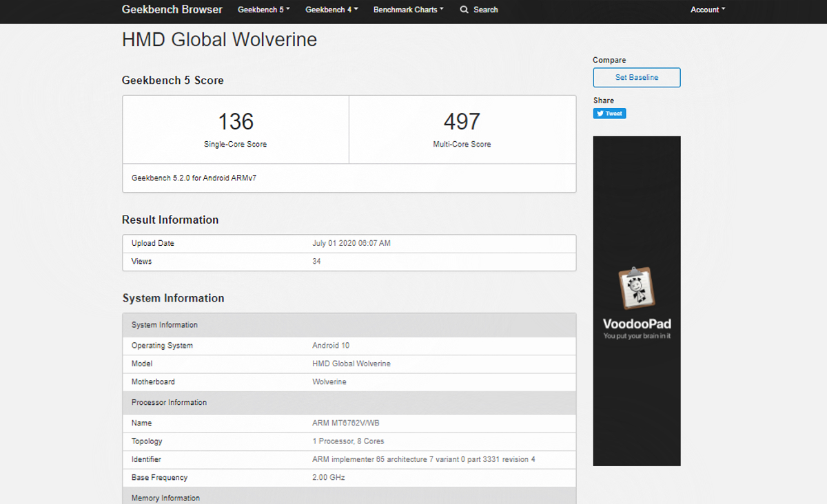The width and height of the screenshot is (827, 504).
Task: Click the HMD Global Wolverine page heading
Action: [219, 40]
